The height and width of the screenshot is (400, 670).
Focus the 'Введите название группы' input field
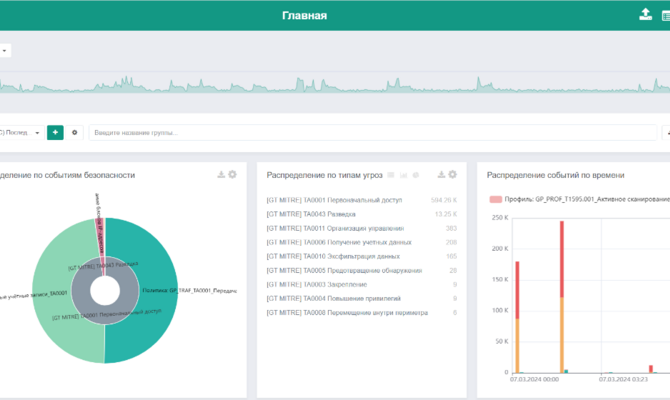click(x=373, y=132)
